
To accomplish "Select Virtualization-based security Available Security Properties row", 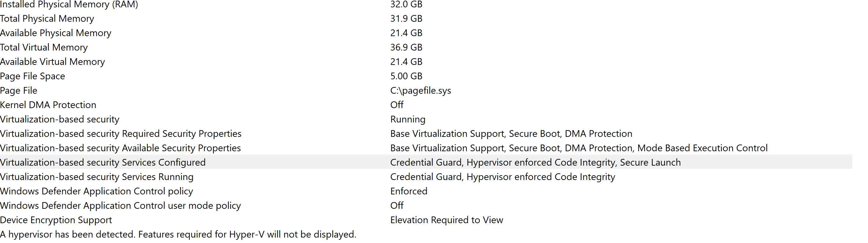I will point(120,148).
